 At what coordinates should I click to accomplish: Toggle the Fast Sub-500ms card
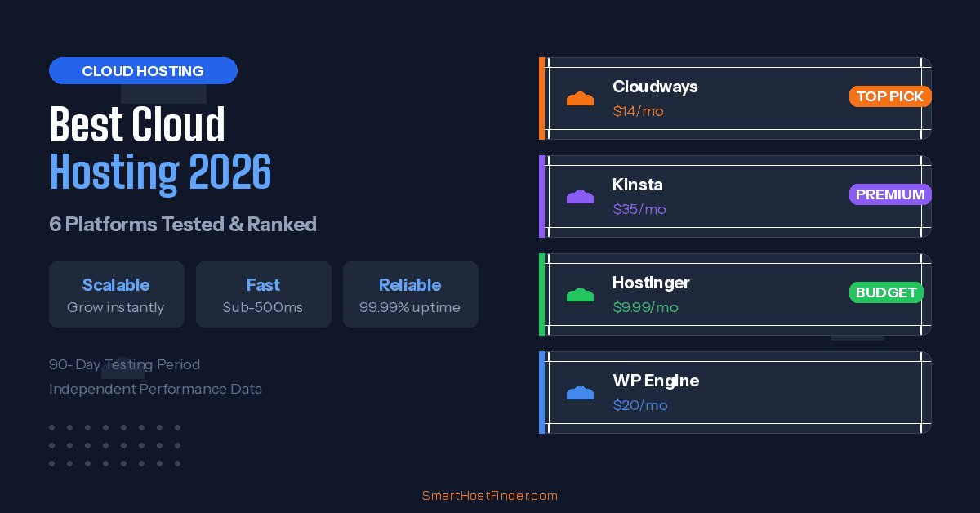coord(263,294)
